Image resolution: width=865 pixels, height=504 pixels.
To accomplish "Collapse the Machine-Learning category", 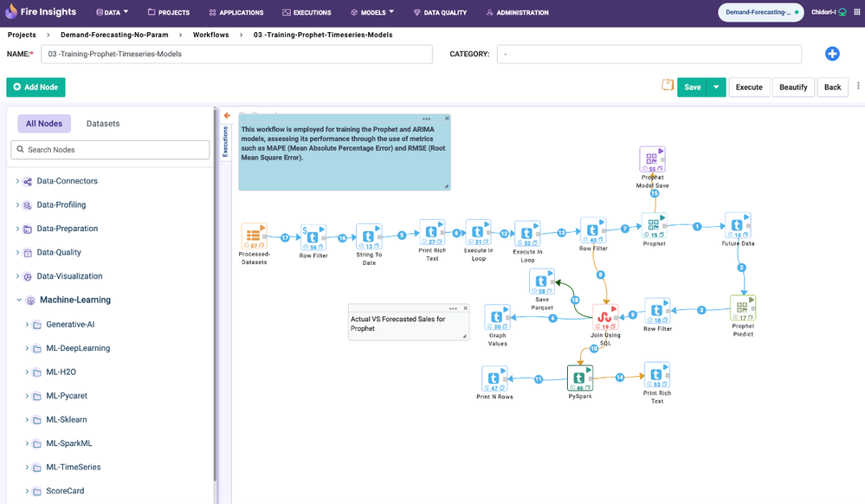I will [18, 300].
